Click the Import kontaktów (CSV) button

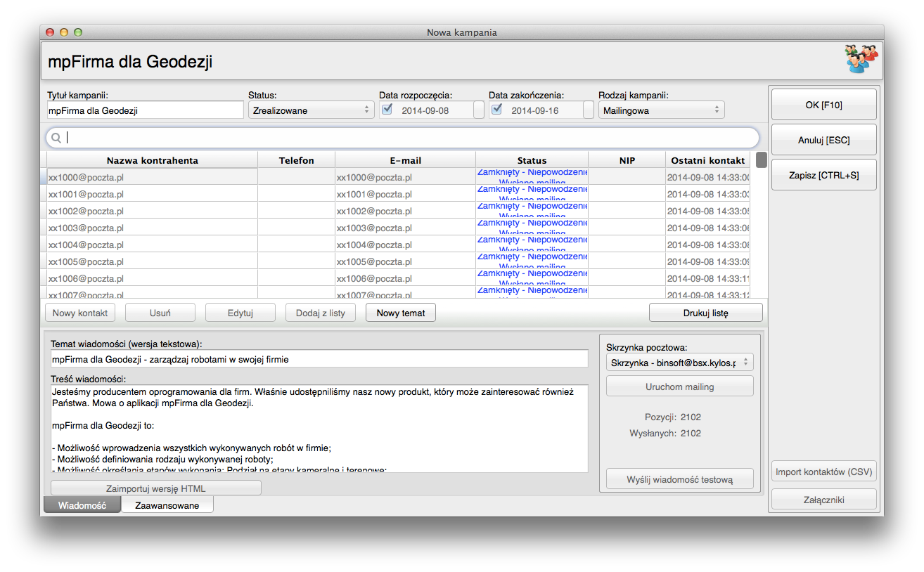tap(824, 472)
